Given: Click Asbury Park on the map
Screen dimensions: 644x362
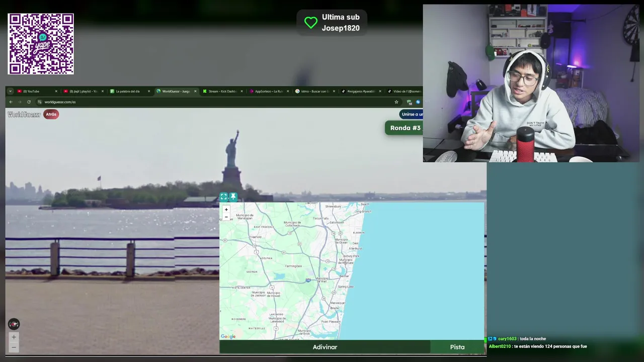Looking at the screenshot, I should click(351, 256).
